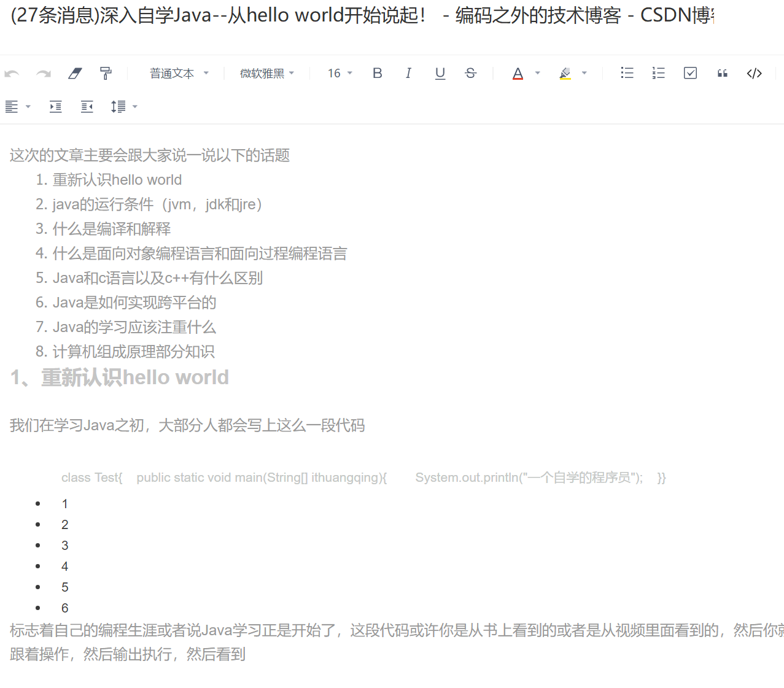Undo the last edit
The height and width of the screenshot is (688, 784).
pos(12,73)
